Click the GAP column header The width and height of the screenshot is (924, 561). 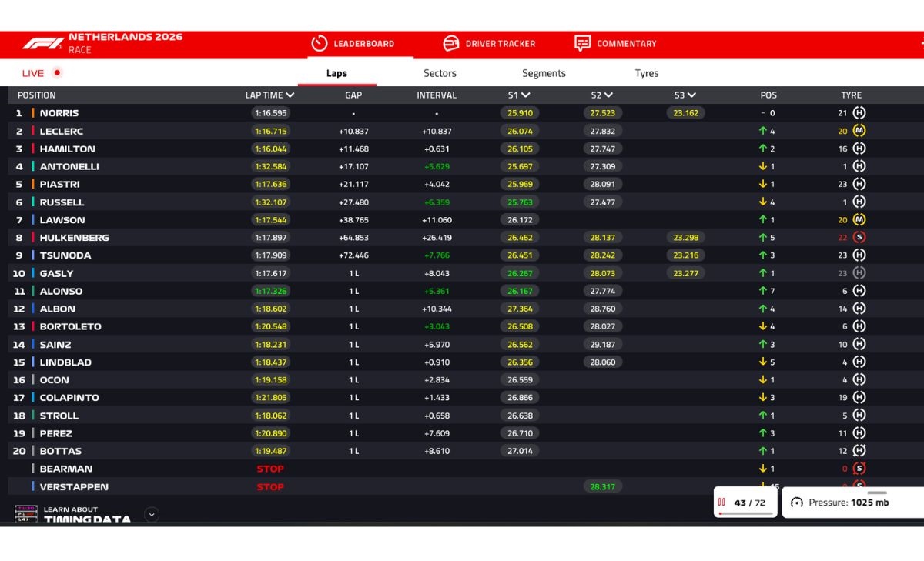(x=353, y=95)
